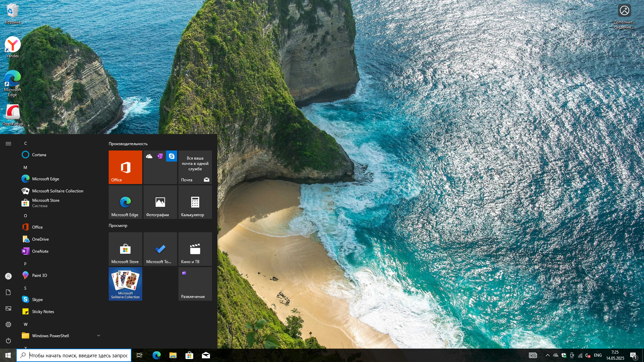Open Cortana from the app list
Screen dimensions: 644x362
pos(39,155)
